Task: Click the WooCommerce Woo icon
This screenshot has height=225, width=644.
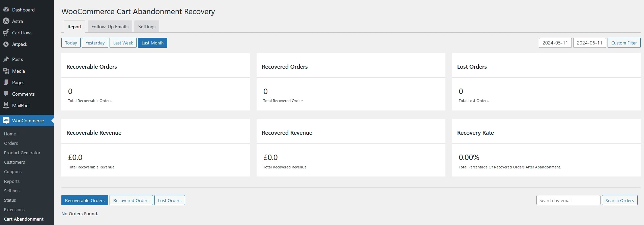Action: coord(6,121)
